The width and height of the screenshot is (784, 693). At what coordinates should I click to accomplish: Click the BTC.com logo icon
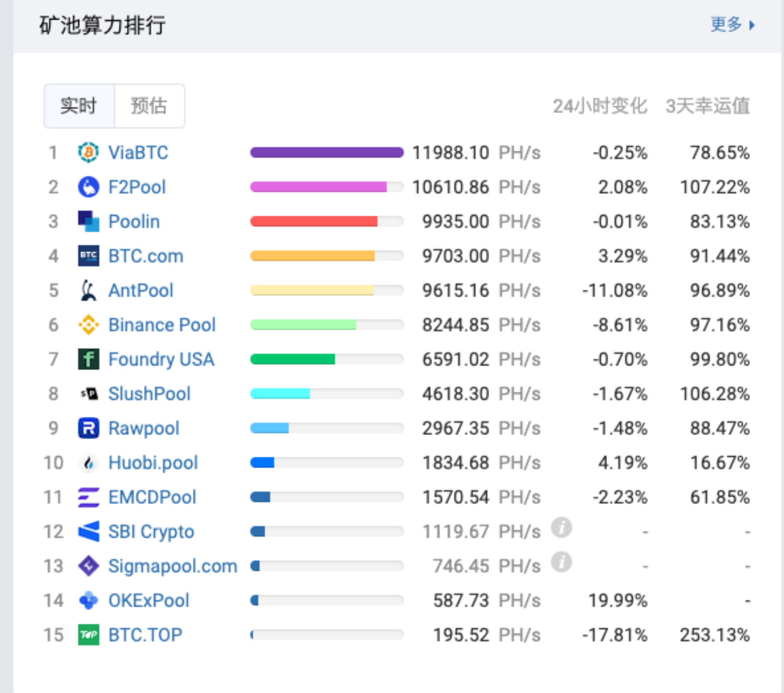tap(89, 256)
